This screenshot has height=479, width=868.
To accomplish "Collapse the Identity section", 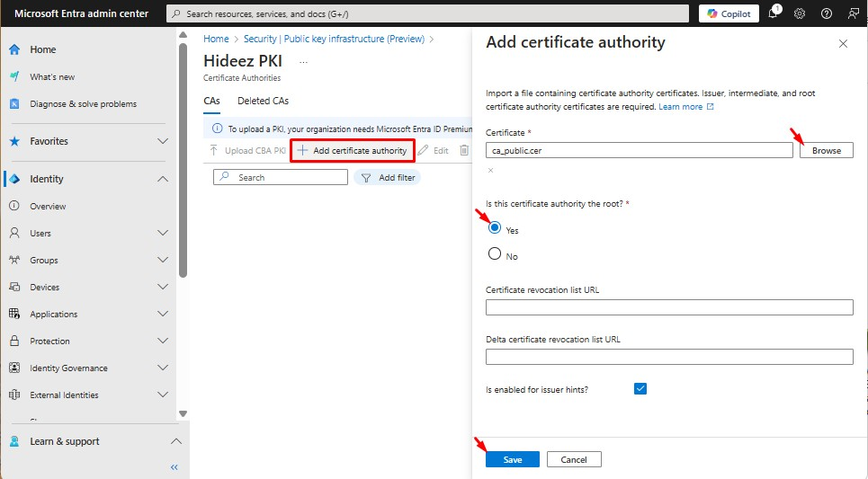I will point(163,179).
